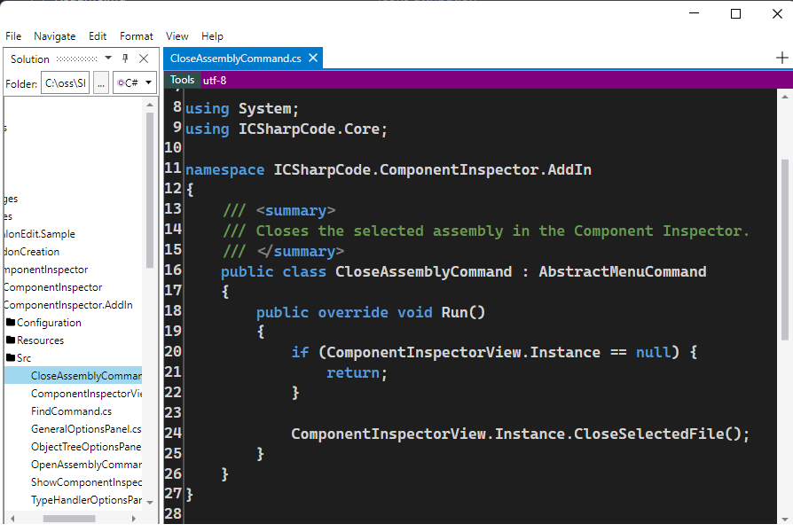
Task: Open ObjectTreeOptionsPanel file in tree
Action: tap(86, 447)
